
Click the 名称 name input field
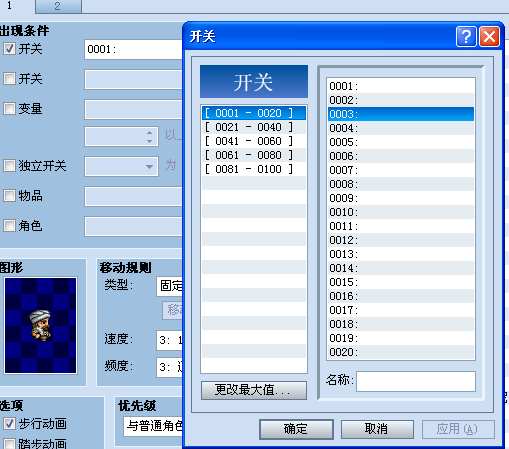(x=416, y=381)
